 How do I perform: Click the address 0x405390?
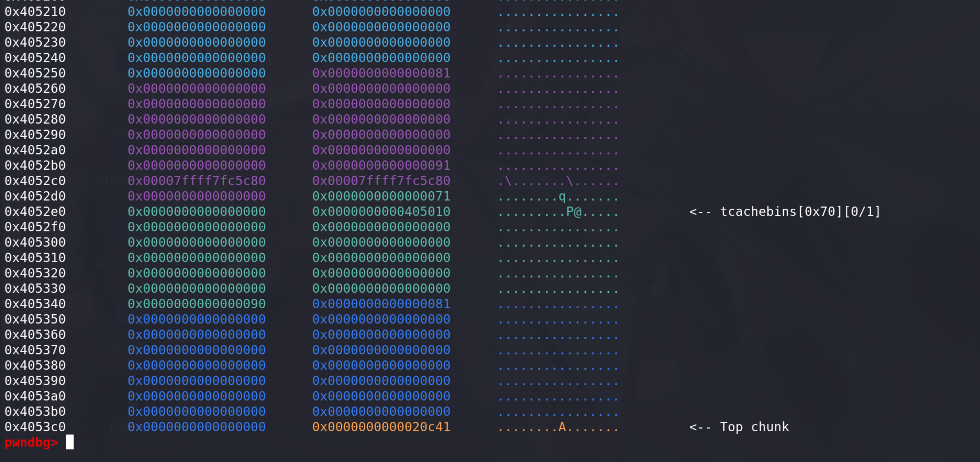[35, 381]
